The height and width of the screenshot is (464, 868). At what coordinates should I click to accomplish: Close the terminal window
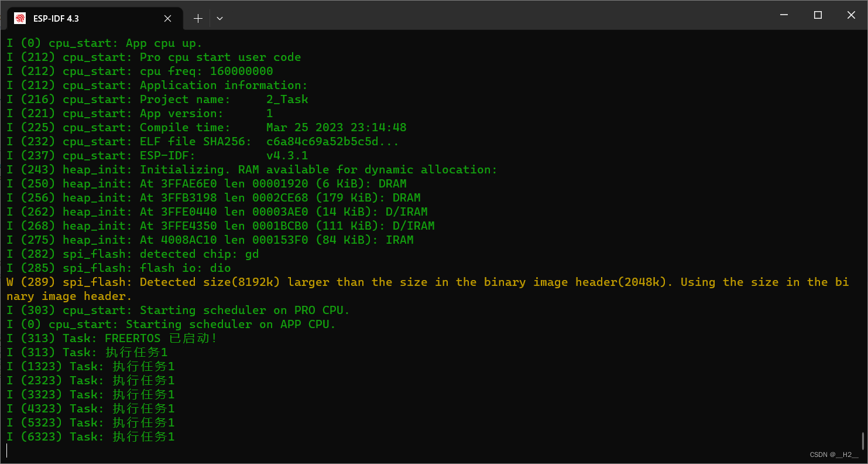[x=851, y=15]
